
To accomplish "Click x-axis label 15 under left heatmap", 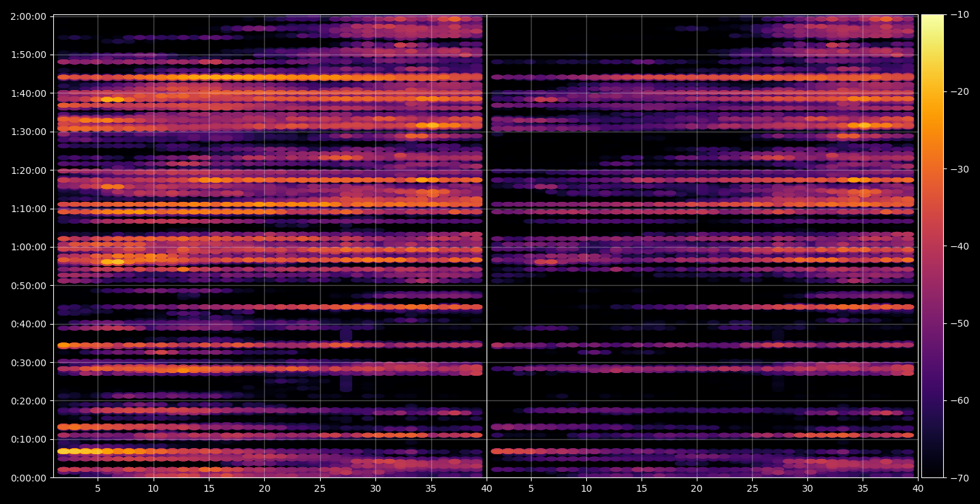I will pyautogui.click(x=209, y=489).
